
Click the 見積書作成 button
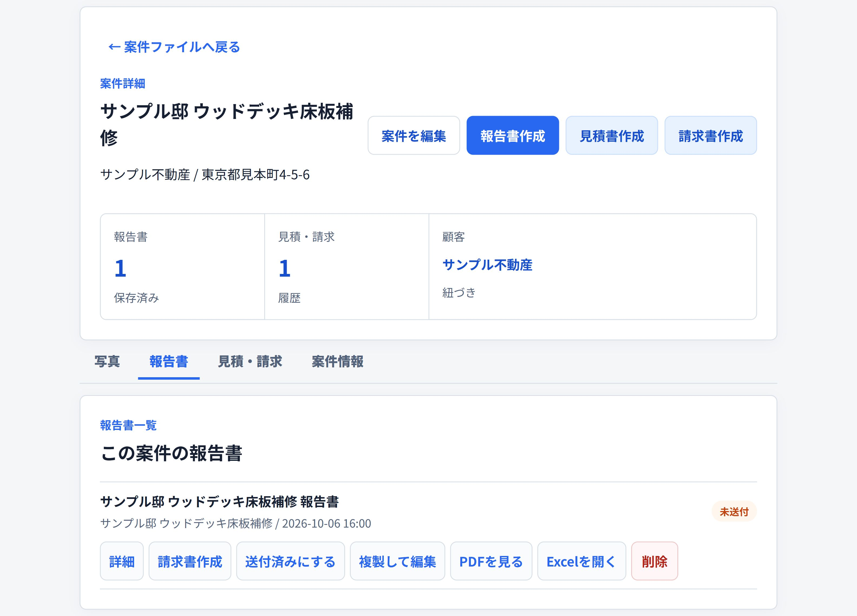tap(612, 135)
